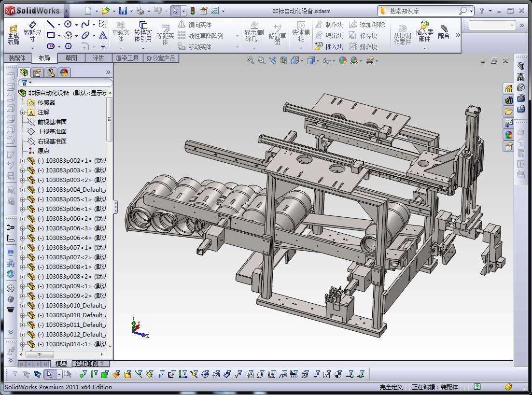532x395 pixels.
Task: Choose the Rectangle sketch tool
Action: [51, 35]
